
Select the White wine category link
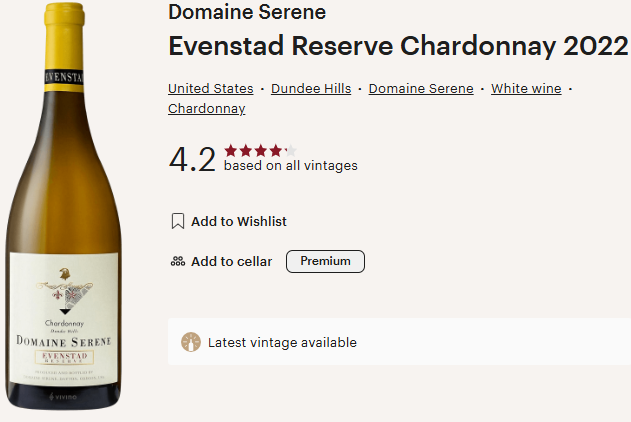point(526,89)
